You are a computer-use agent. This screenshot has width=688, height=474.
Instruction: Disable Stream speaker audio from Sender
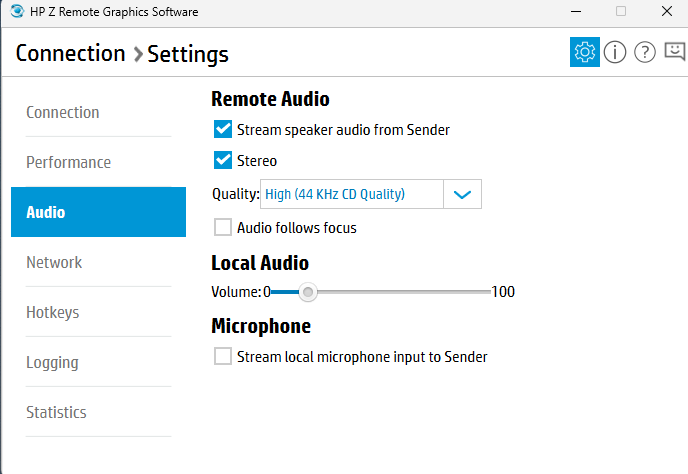(x=223, y=129)
